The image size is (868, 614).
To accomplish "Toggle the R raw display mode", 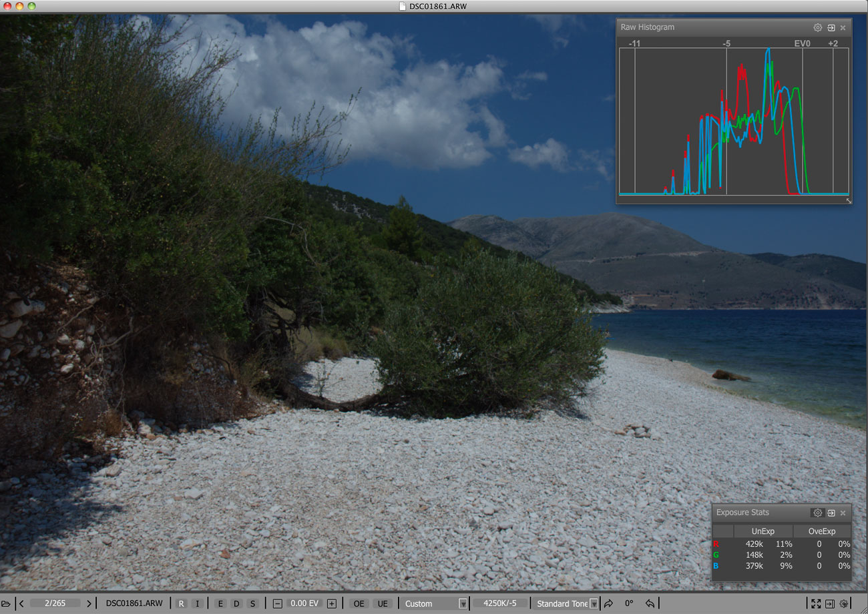I will pos(181,603).
